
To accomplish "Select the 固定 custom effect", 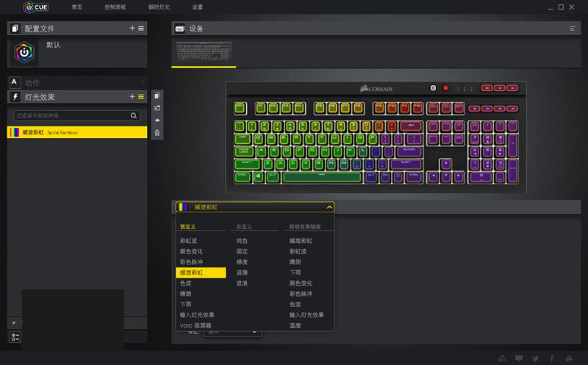I will click(242, 251).
